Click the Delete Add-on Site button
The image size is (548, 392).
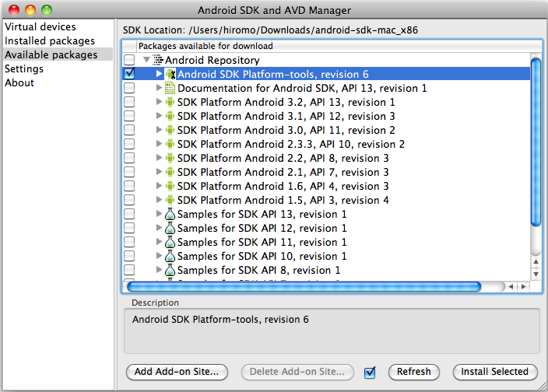297,372
